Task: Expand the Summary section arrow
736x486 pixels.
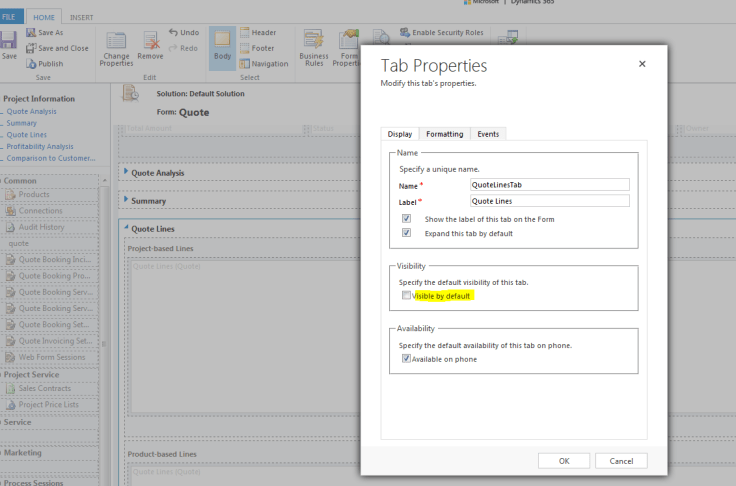Action: 126,200
